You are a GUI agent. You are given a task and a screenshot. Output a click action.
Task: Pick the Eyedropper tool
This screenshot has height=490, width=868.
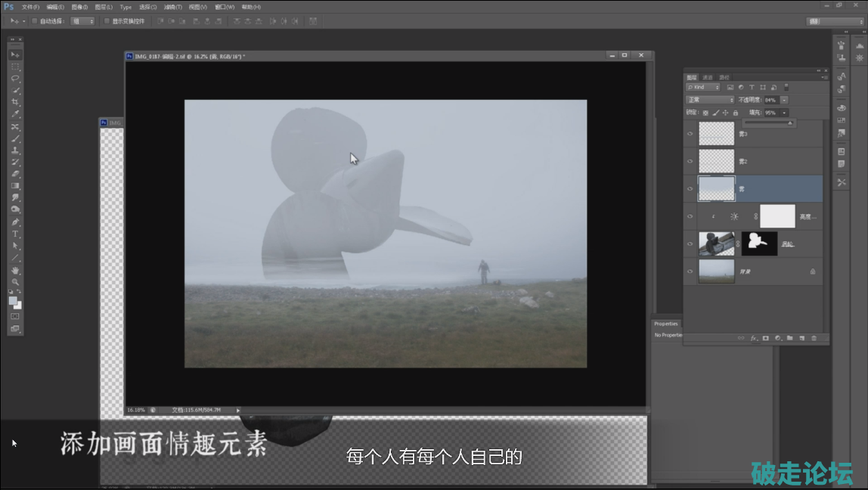tap(15, 114)
